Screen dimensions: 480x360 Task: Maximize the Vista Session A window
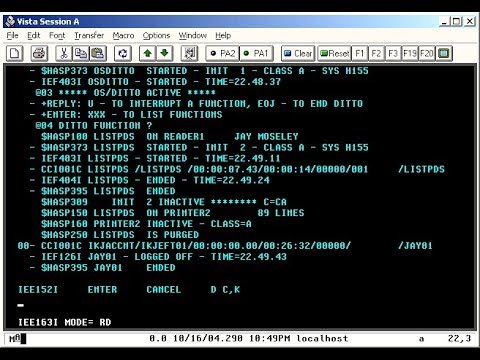[456, 22]
